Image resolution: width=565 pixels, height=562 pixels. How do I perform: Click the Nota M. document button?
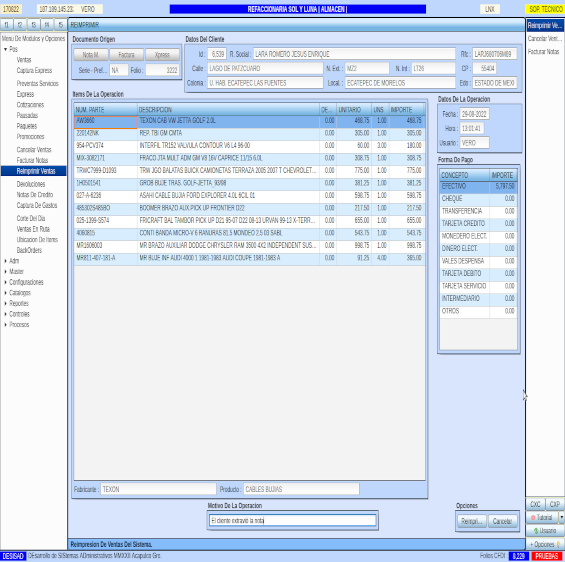[x=91, y=55]
